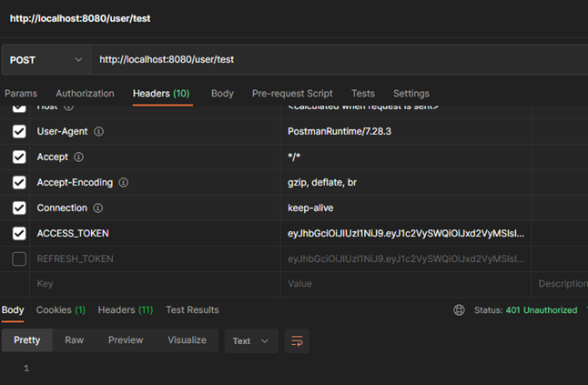Click the REFRESH_TOKEN key name
Image resolution: width=588 pixels, height=385 pixels.
(x=75, y=259)
